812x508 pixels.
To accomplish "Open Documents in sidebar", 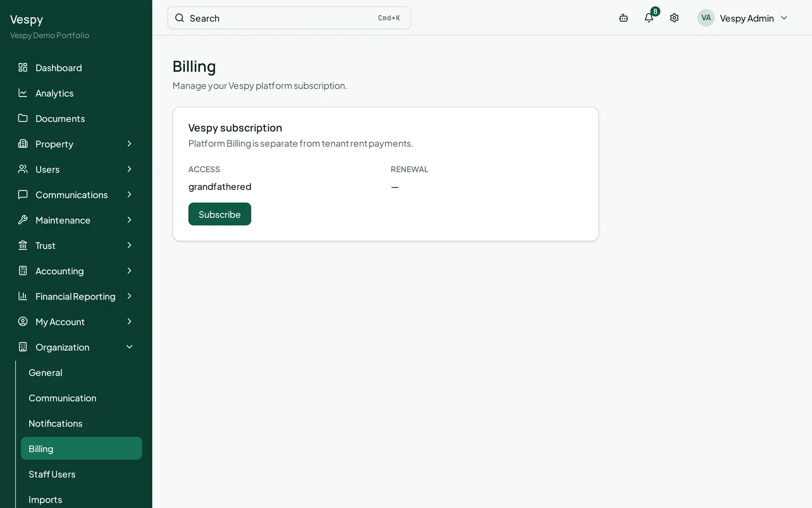I will [x=76, y=118].
